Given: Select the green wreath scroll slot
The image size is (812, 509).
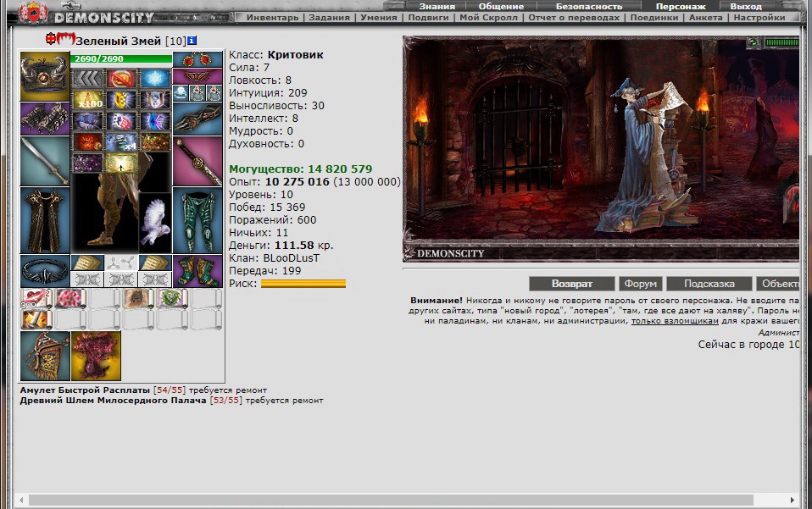Looking at the screenshot, I should click(x=172, y=298).
